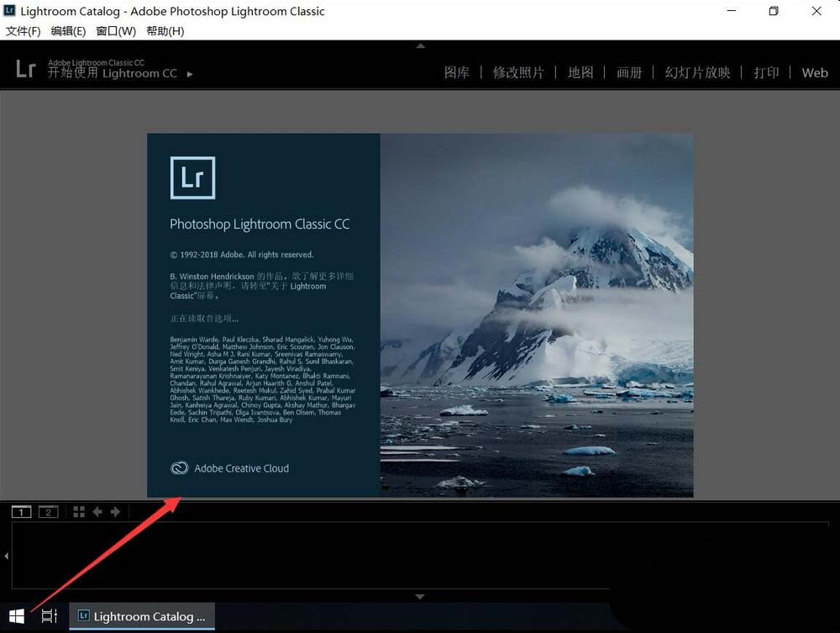Select Lightroom Catalog taskbar button
Viewport: 840px width, 633px height.
pos(142,616)
